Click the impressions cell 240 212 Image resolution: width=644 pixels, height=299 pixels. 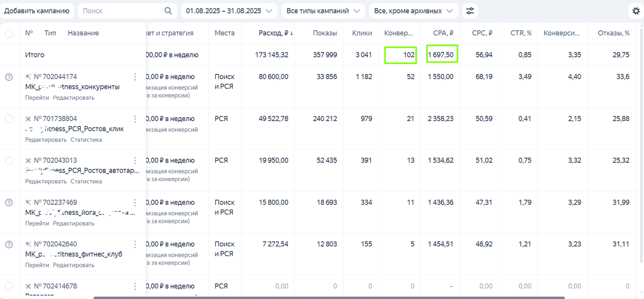pyautogui.click(x=325, y=118)
